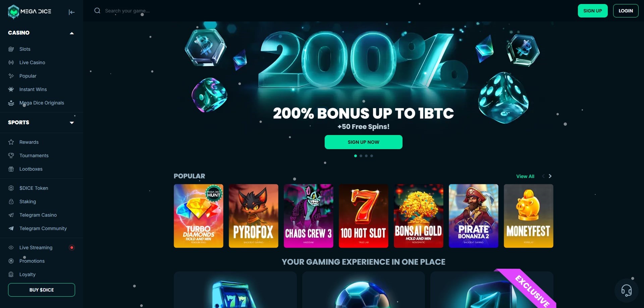The height and width of the screenshot is (308, 644).
Task: Select the Rewards star icon
Action: click(x=11, y=142)
